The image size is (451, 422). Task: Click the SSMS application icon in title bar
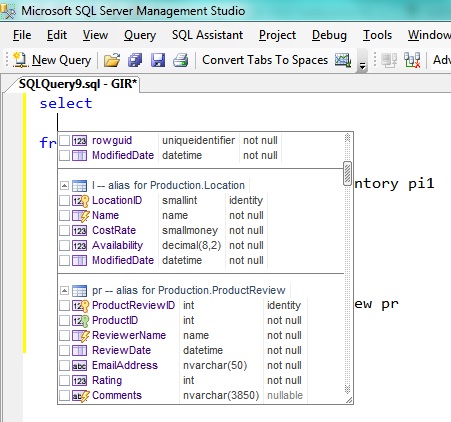(x=8, y=11)
